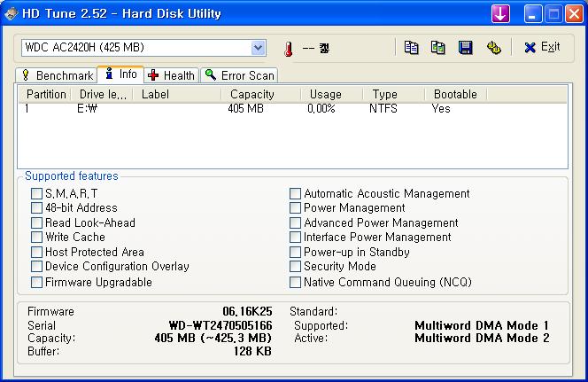Click the capacity value 405 MB (~425.3 MB)
Screen dimensions: 588x382
(213, 338)
